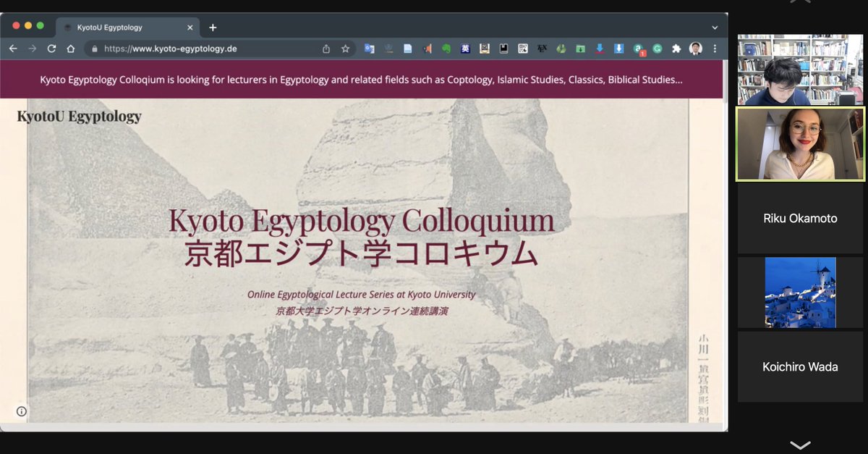Open the orange megaphone extension
The width and height of the screenshot is (868, 454).
pos(427,49)
